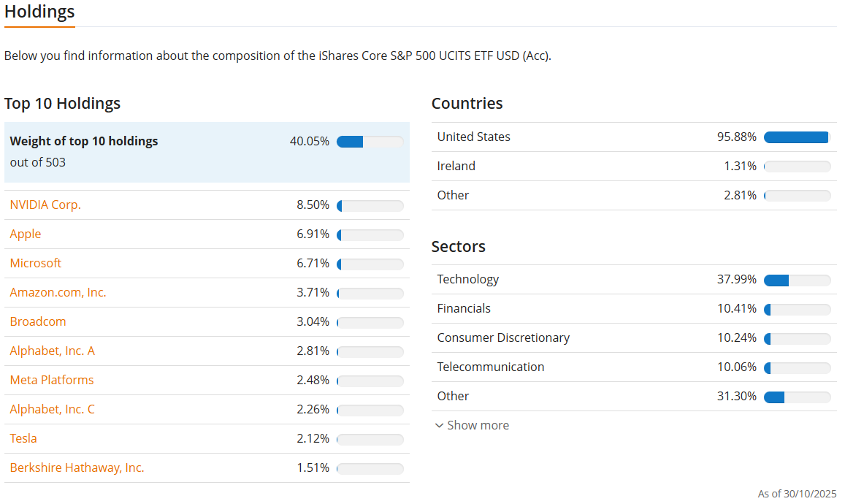Screen dimensions: 845x504
Task: Select the 2.48% Meta Platforms weight
Action: coord(313,380)
